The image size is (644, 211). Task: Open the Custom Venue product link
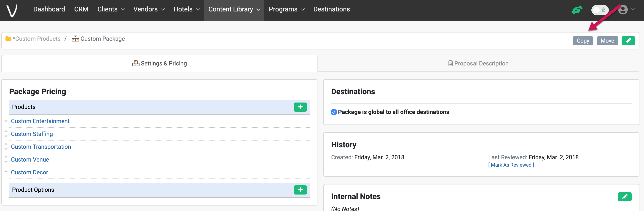click(30, 160)
